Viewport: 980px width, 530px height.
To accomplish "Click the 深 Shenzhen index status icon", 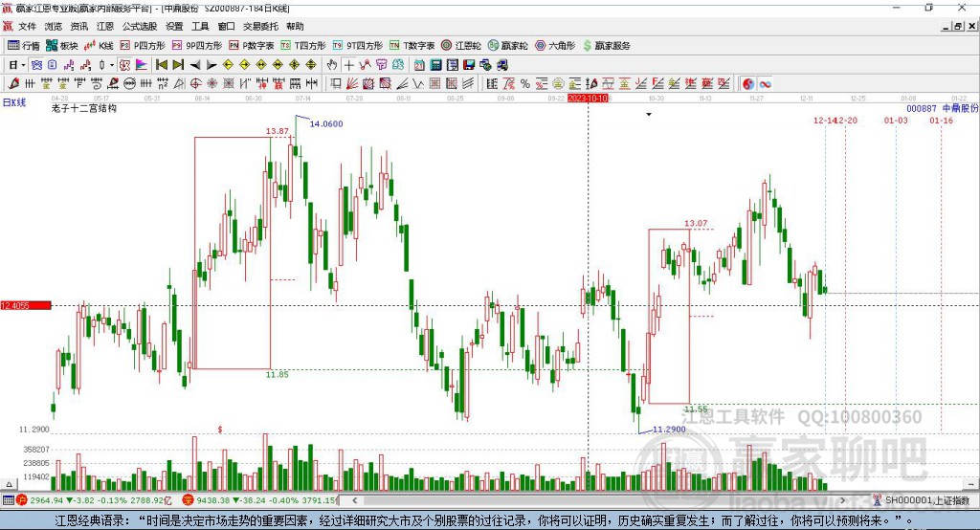I will point(189,500).
